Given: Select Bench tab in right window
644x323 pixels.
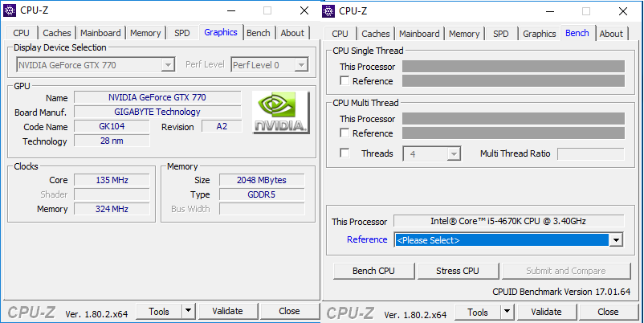Looking at the screenshot, I should pyautogui.click(x=577, y=33).
